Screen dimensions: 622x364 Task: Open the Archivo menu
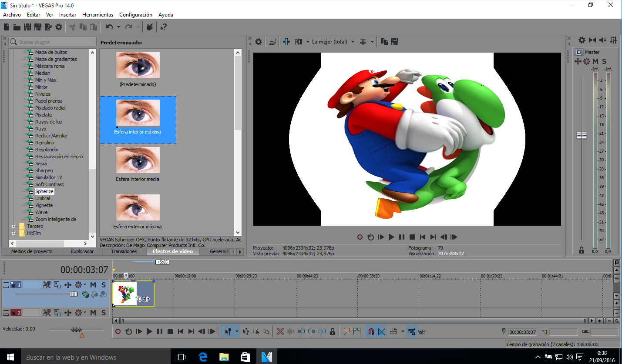point(12,15)
